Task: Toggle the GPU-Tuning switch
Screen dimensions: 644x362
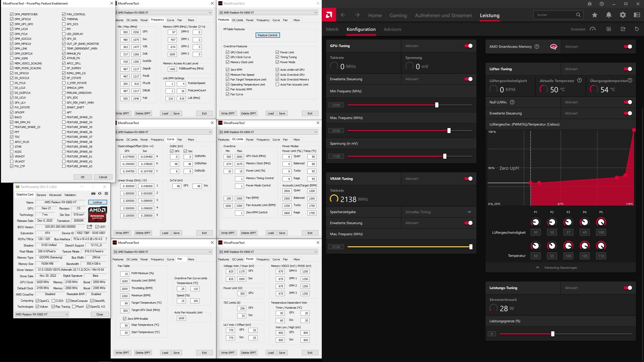Action: [x=468, y=46]
